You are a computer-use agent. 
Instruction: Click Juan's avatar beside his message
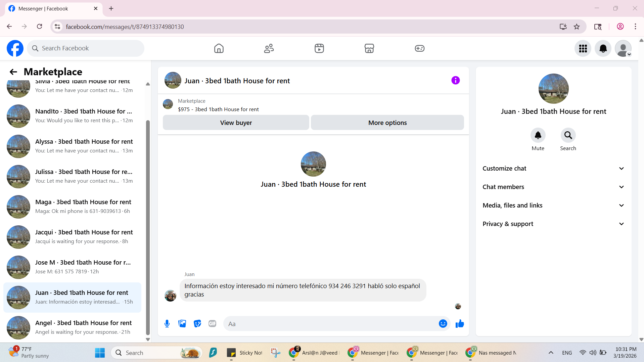tap(170, 296)
